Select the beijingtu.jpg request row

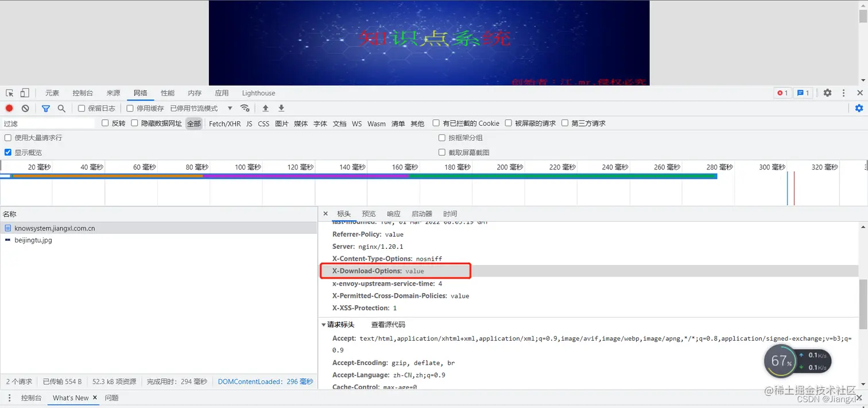coord(33,240)
